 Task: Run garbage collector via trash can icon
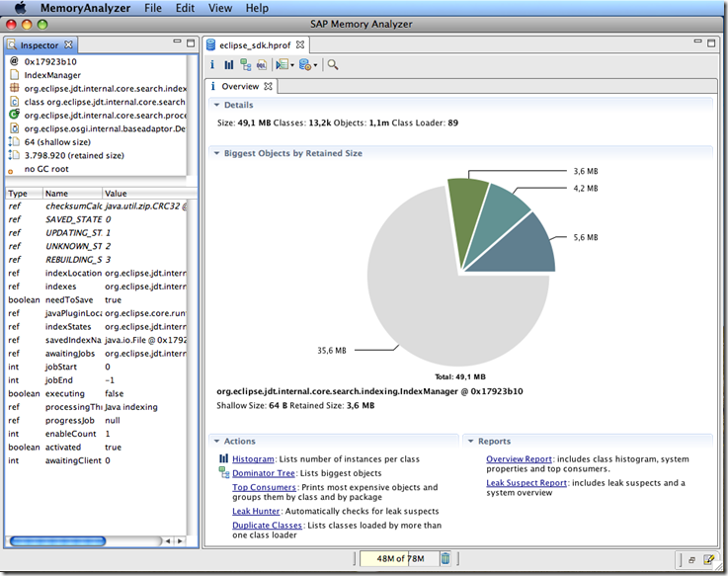click(445, 559)
